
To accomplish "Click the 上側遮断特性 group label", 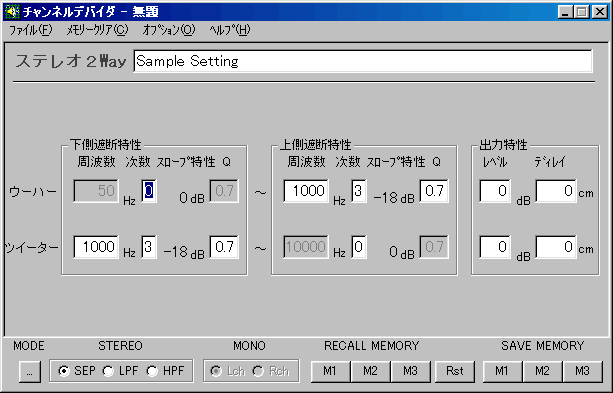I will [315, 145].
